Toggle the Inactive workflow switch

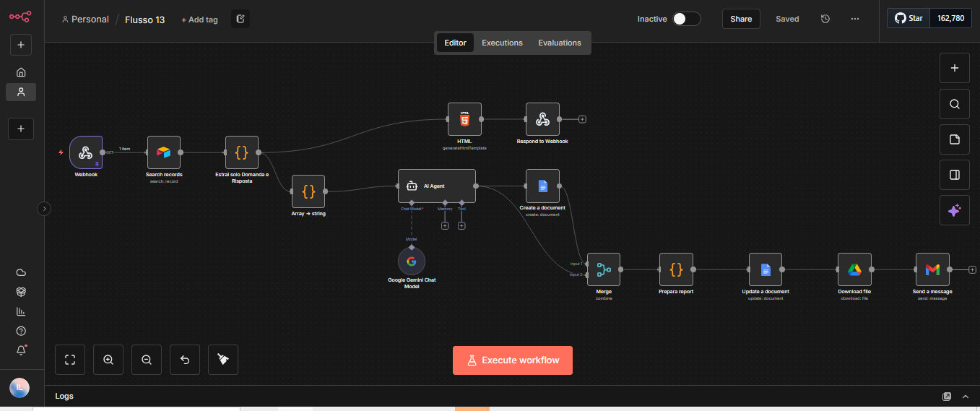[x=687, y=19]
